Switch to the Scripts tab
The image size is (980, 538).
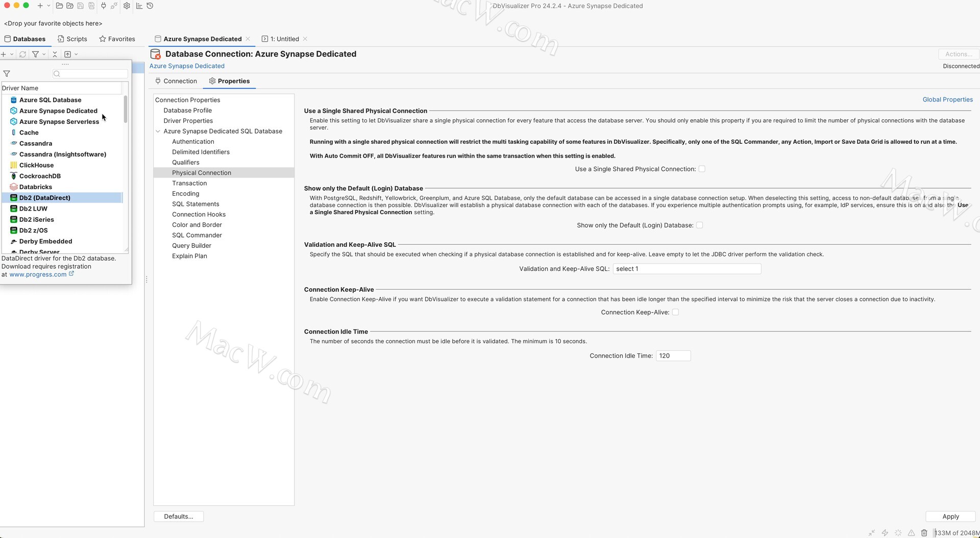pos(72,39)
